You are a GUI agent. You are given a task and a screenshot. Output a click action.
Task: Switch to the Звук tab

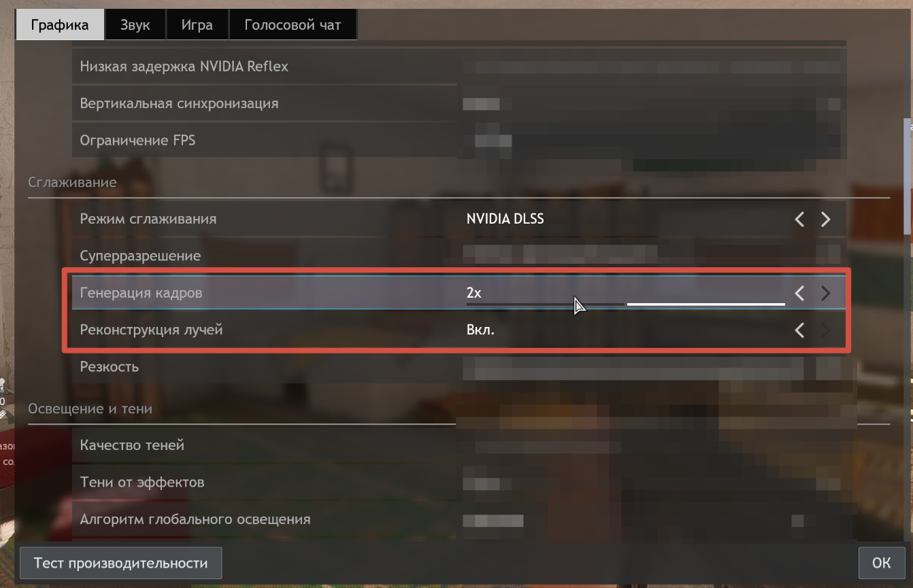point(135,25)
